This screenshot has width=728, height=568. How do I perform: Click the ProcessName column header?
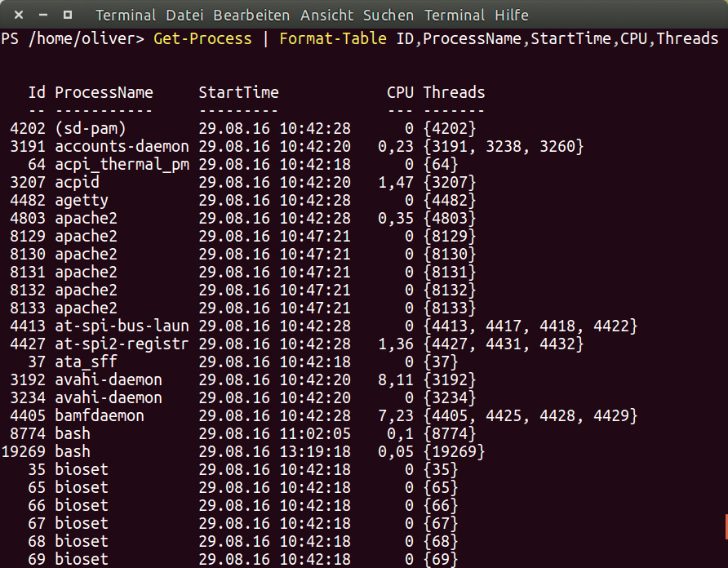coord(104,93)
